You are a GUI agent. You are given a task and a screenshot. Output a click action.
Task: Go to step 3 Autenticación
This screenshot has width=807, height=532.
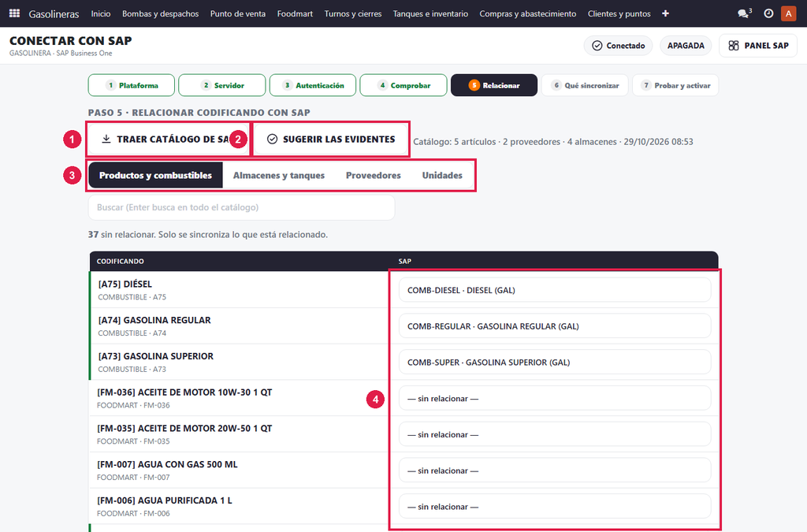312,85
